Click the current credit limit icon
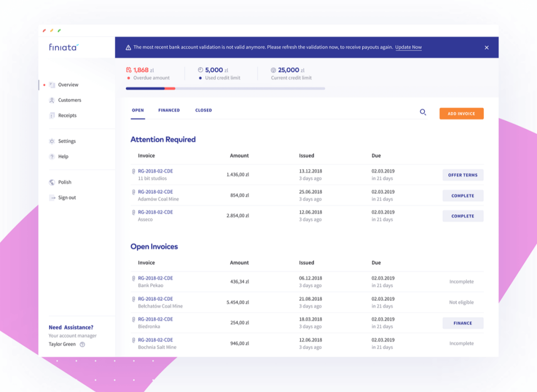Image resolution: width=537 pixels, height=392 pixels. (273, 70)
